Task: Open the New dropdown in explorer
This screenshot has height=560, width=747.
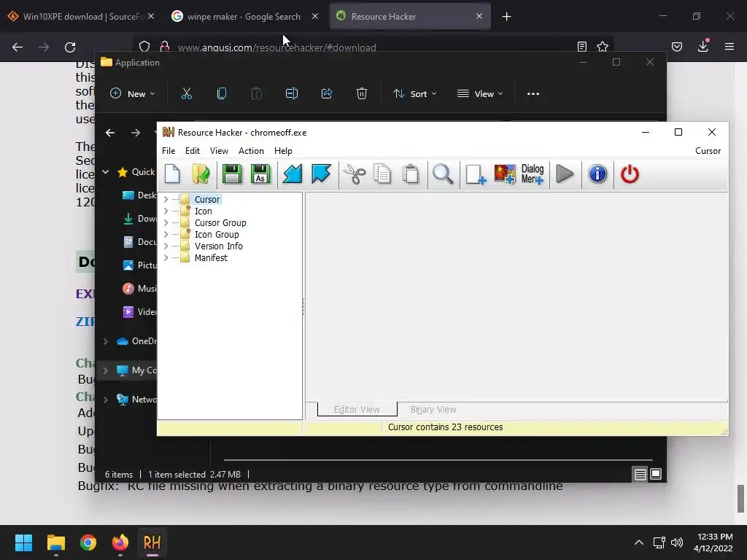Action: (x=133, y=94)
